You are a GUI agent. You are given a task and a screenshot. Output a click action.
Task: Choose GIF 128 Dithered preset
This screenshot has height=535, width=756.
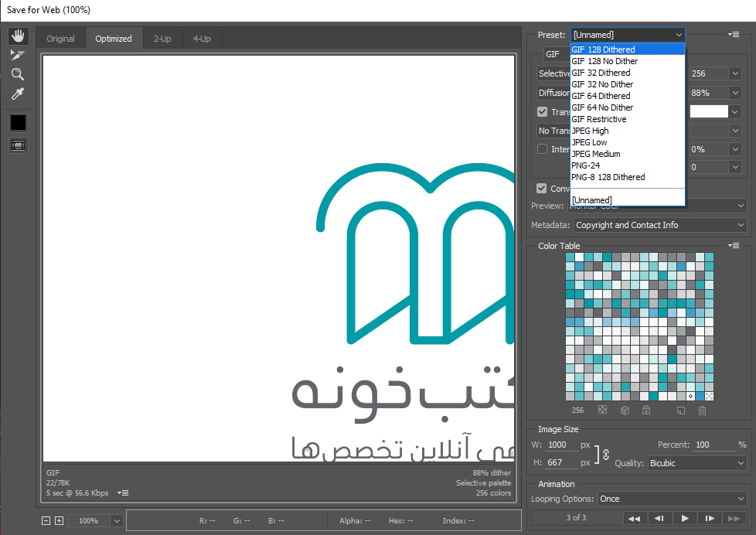(x=627, y=49)
